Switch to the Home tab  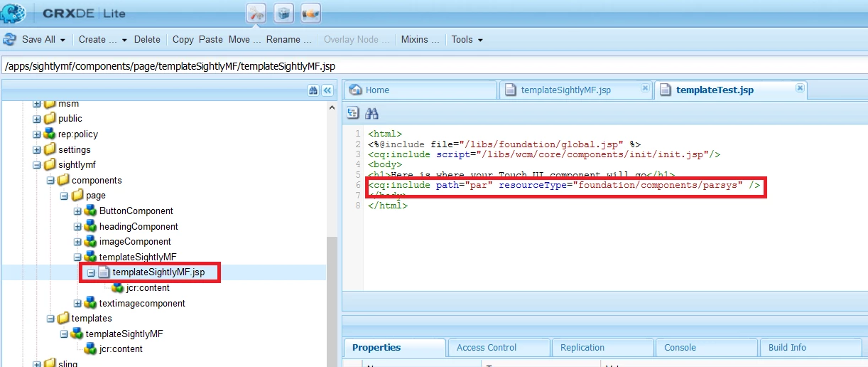(421, 90)
